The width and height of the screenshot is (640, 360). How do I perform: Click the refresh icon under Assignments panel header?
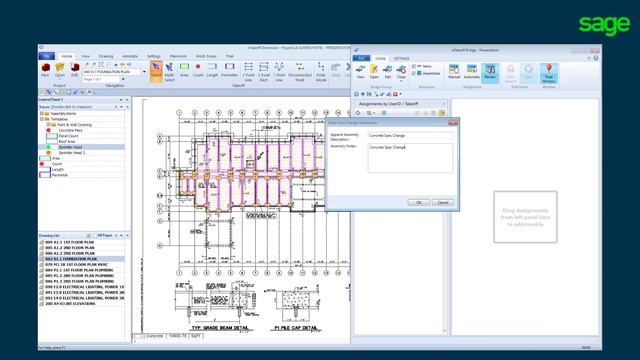(x=358, y=113)
